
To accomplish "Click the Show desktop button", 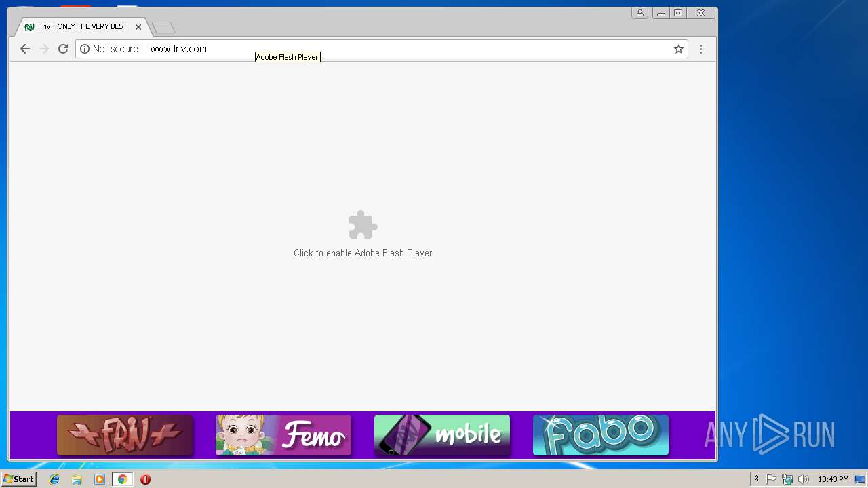I will (x=860, y=479).
